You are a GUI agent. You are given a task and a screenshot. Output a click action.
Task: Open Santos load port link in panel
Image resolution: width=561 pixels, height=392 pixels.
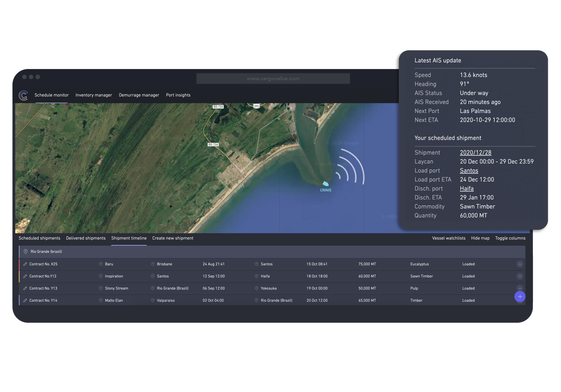coord(469,171)
